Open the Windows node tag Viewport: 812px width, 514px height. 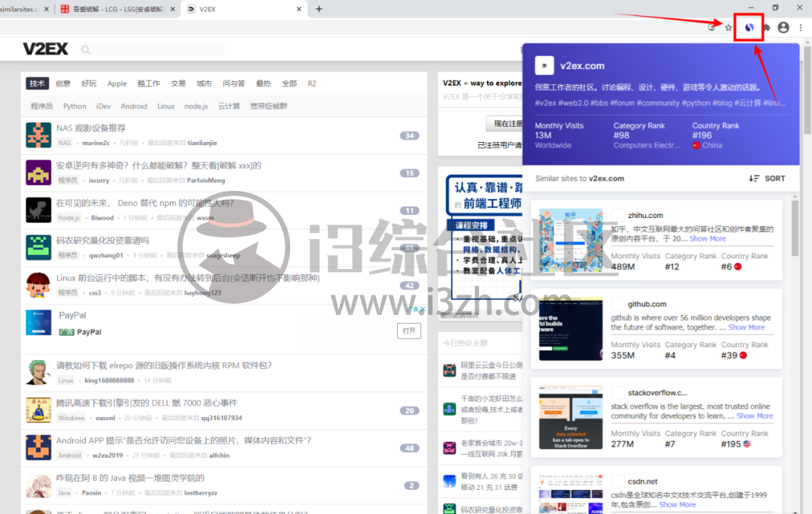pyautogui.click(x=71, y=418)
